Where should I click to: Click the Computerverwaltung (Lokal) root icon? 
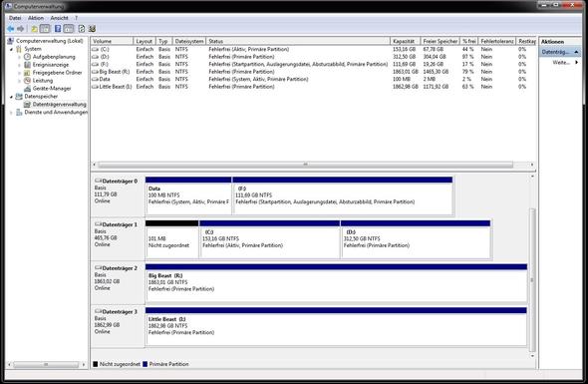tap(11, 41)
